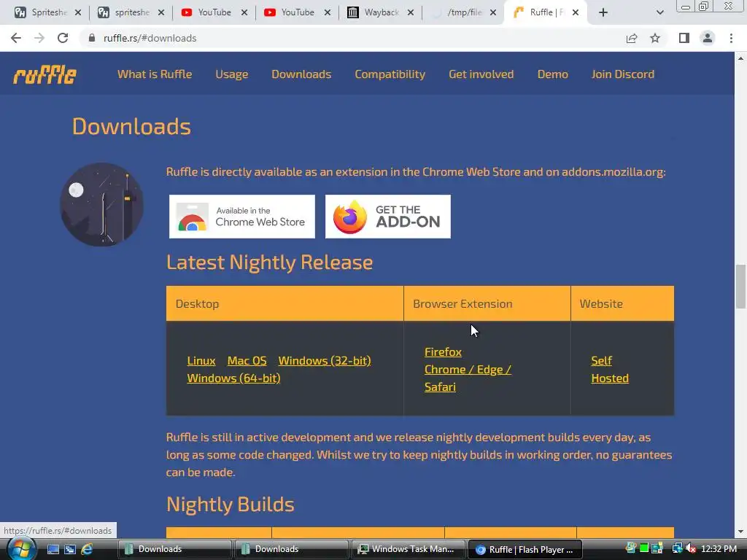Image resolution: width=747 pixels, height=560 pixels.
Task: Click Ruffle Flash Player taskbar button
Action: 525,549
